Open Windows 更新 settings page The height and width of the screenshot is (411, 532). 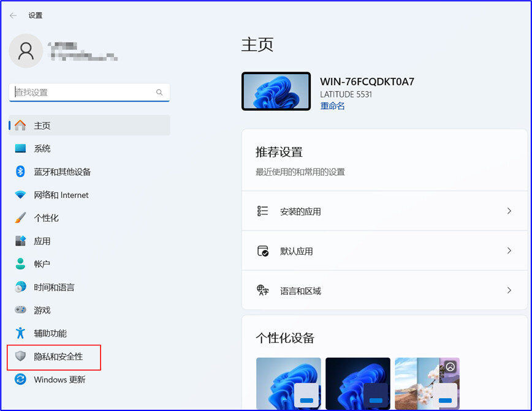89,379
